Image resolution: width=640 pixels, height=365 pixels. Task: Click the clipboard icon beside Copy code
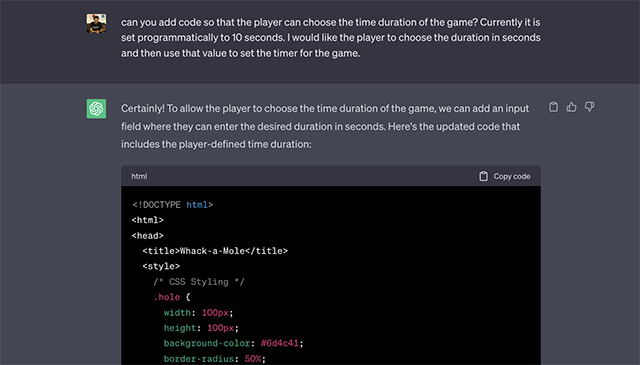point(483,176)
